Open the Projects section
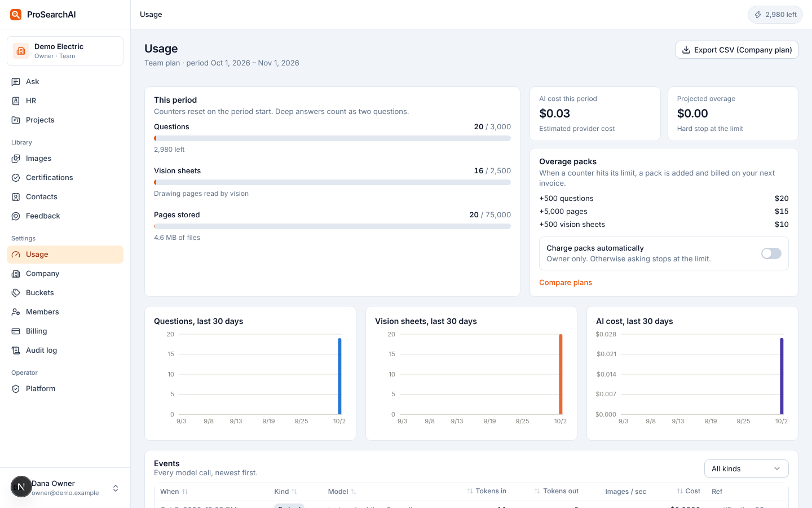 (65, 120)
